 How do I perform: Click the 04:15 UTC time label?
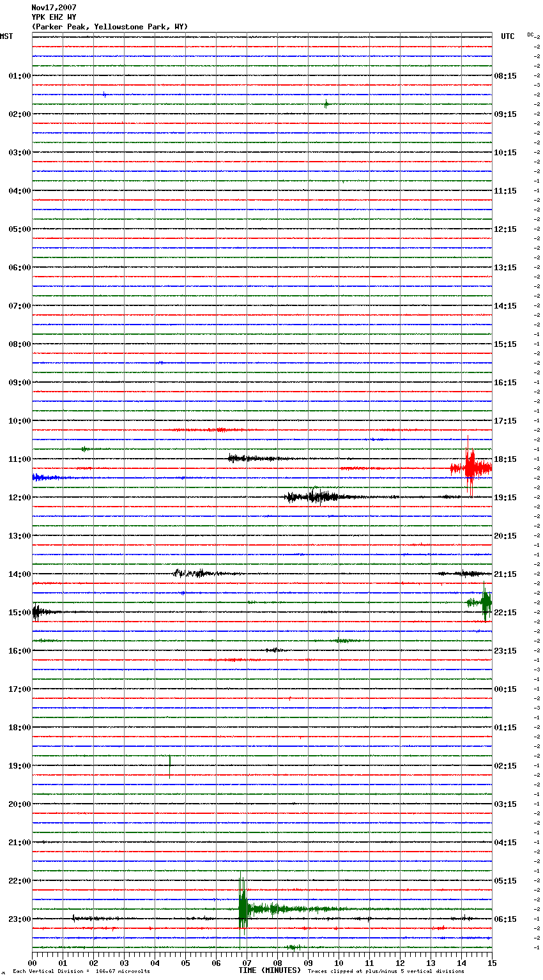(x=505, y=843)
